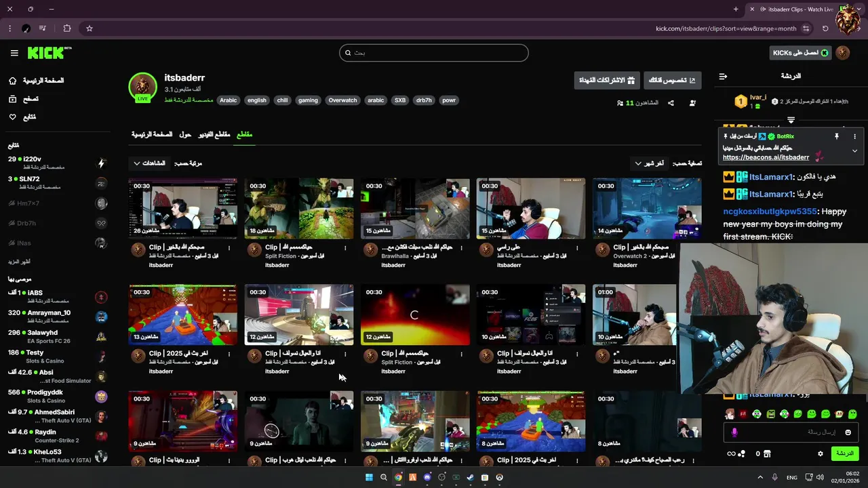
Task: Open the 'آخر شهر' time filter dropdown
Action: tap(650, 163)
